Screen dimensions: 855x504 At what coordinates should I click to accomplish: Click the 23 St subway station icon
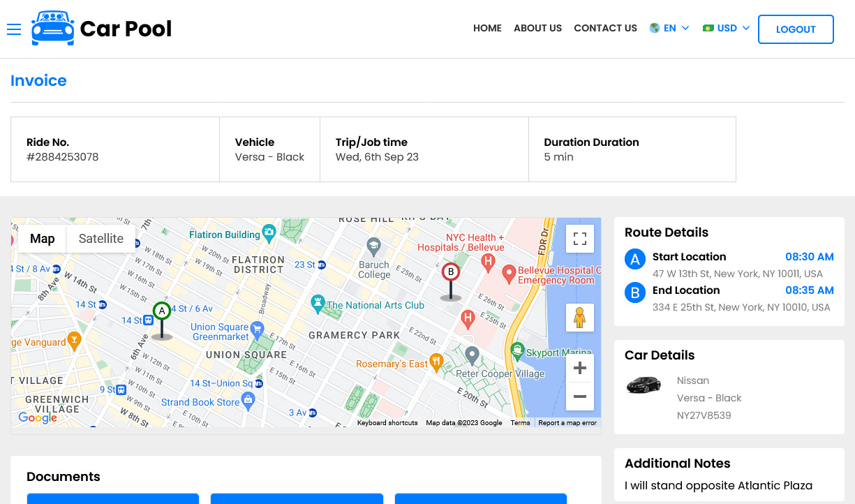coord(322,265)
